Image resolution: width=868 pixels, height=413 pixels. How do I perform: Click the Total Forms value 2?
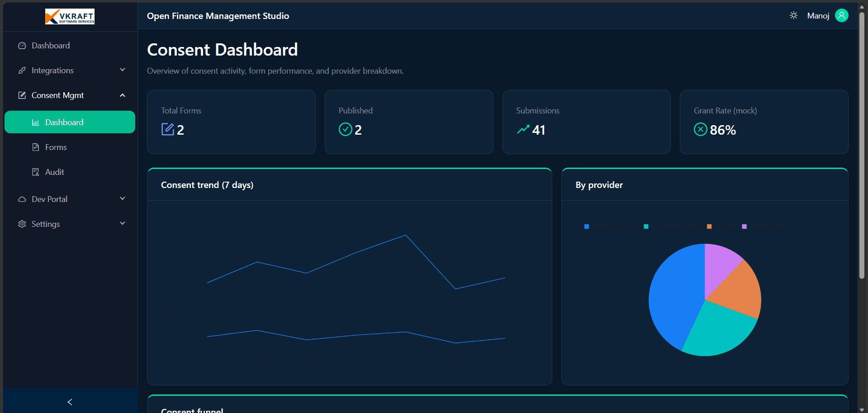click(x=180, y=130)
